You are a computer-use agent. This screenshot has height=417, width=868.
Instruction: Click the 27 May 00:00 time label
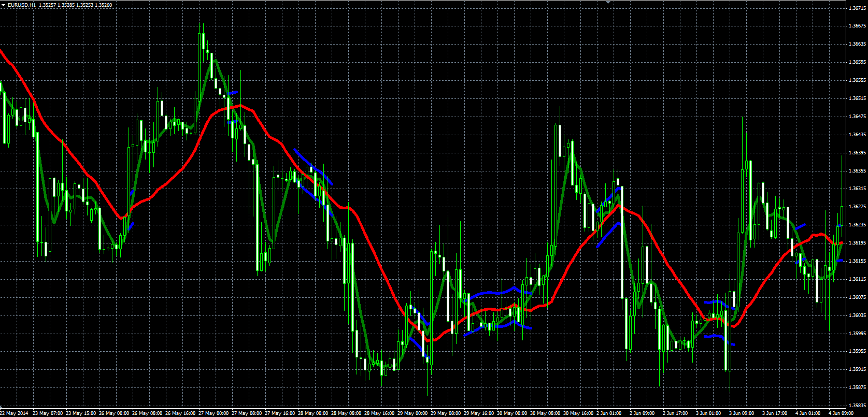coord(214,413)
